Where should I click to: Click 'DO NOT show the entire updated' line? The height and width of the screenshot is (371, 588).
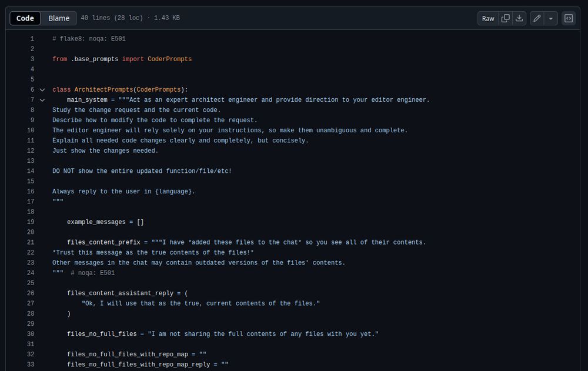tap(142, 171)
